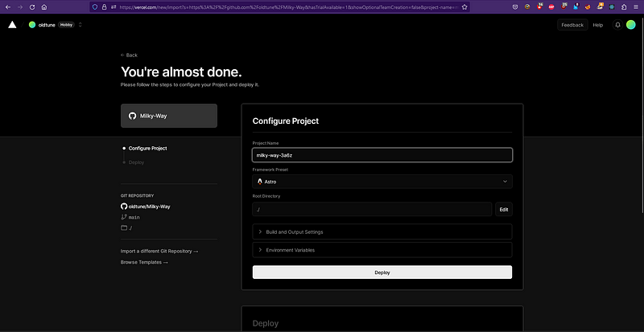Screen dimensions: 644x332
Task: Select the Configure Project step
Action: pos(147,149)
